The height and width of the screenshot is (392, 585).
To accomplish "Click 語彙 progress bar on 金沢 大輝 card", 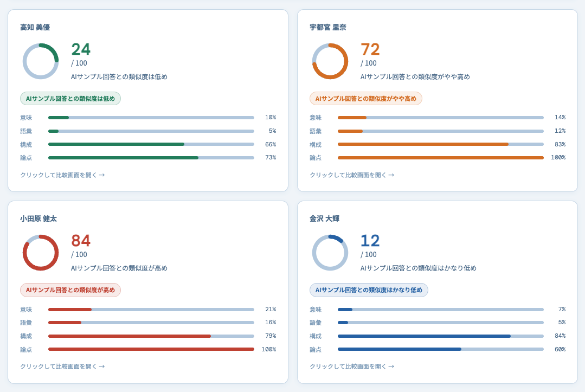I will (441, 323).
